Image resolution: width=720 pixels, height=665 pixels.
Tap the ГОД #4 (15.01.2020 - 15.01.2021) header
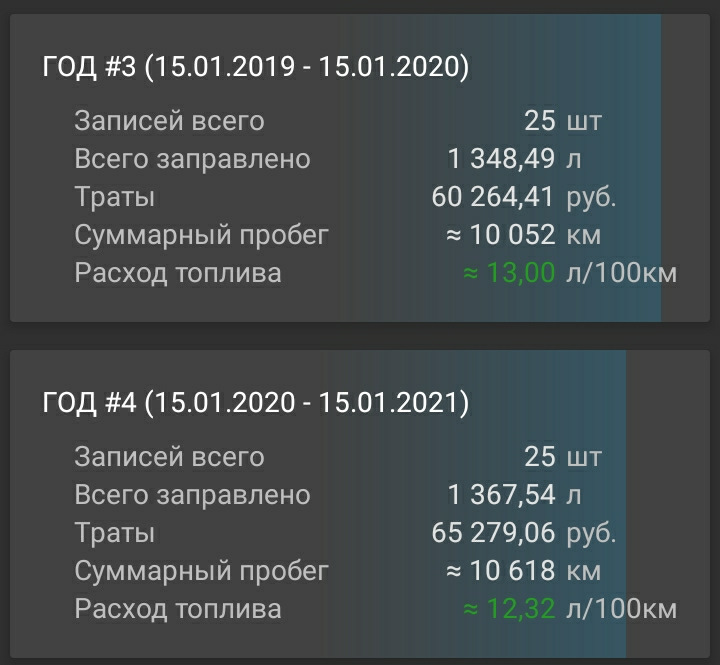click(256, 403)
